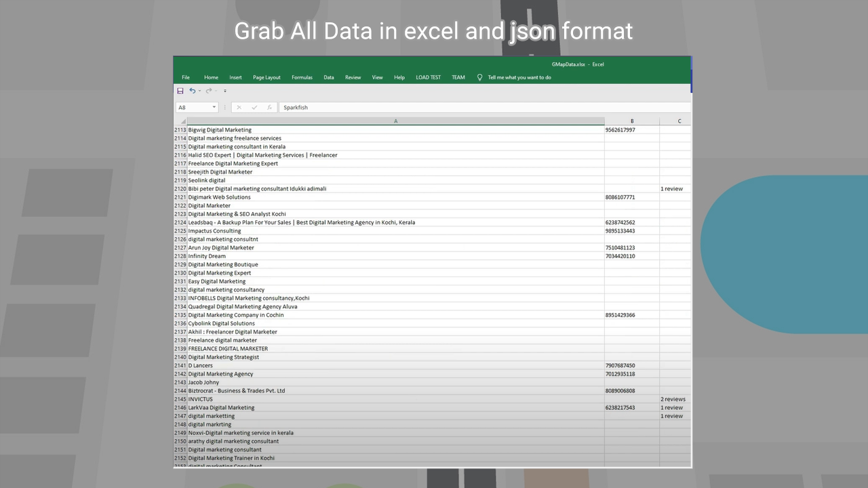Click the Tell Me lightbulb icon

click(x=479, y=77)
